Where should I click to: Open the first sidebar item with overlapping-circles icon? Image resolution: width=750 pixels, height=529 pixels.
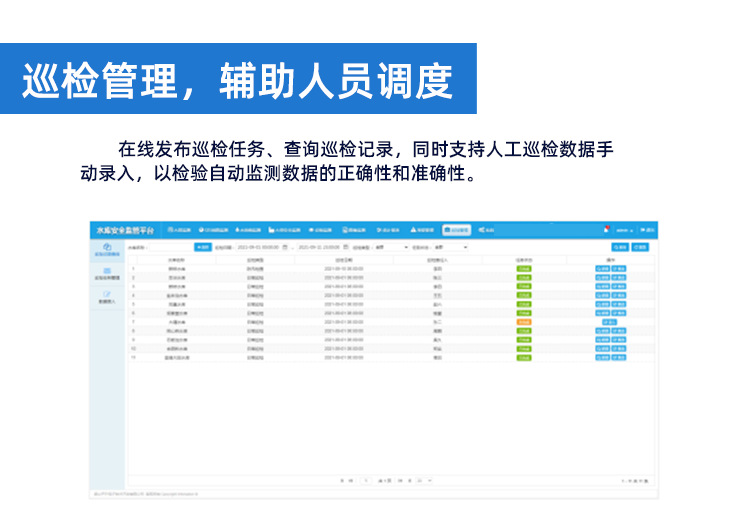(107, 250)
